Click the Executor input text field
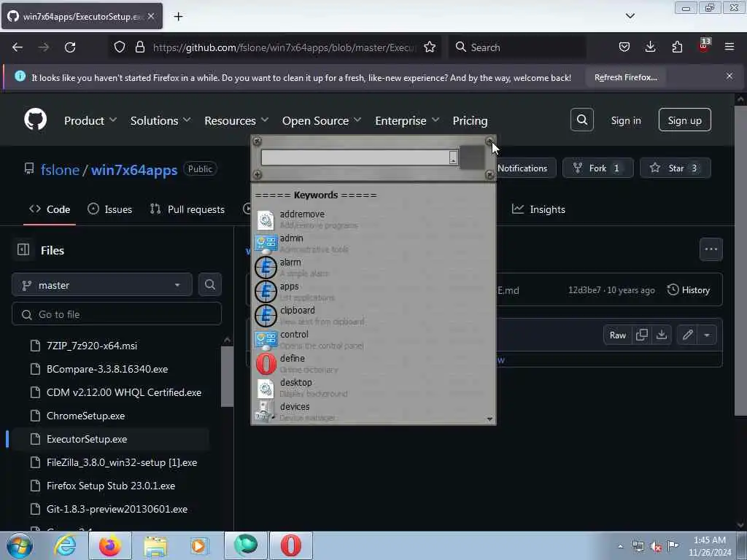 355,157
